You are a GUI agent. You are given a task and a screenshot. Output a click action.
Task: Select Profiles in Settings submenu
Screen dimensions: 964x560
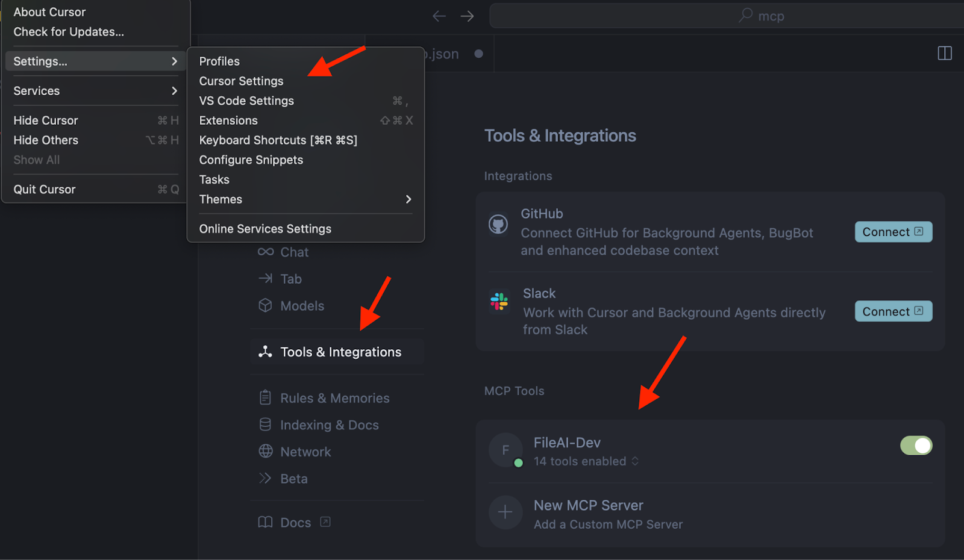(305, 61)
